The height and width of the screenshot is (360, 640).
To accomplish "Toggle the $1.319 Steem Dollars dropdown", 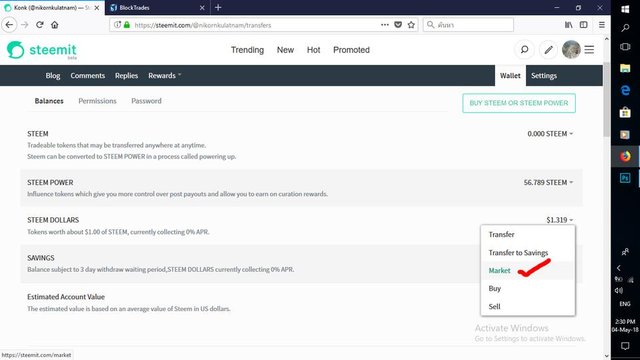I will (x=560, y=220).
